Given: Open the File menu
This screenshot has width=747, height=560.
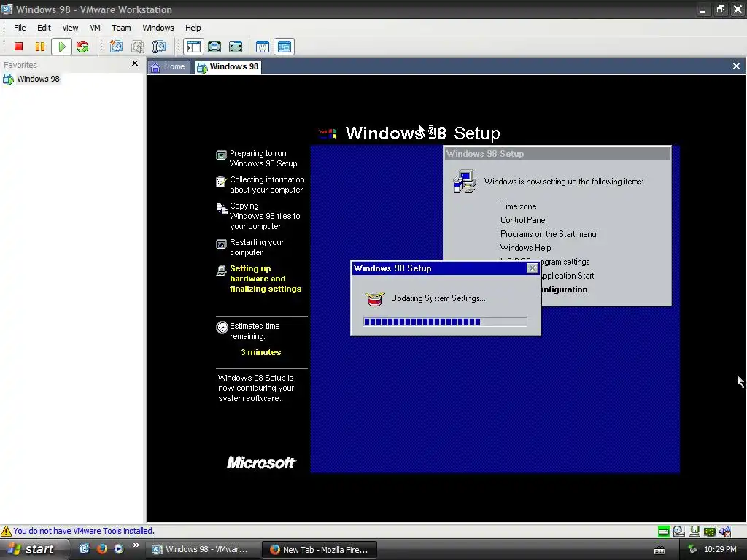Looking at the screenshot, I should [x=20, y=28].
